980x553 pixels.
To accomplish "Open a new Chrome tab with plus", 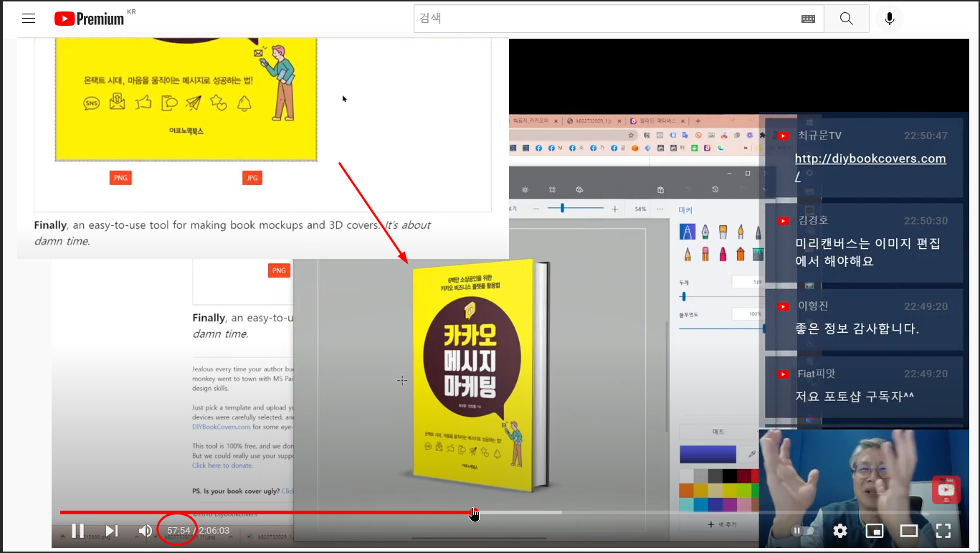I will [x=698, y=121].
